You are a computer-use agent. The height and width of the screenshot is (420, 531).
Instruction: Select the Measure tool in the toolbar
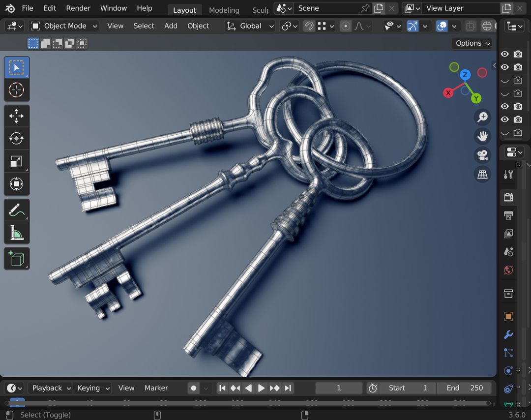pos(17,233)
